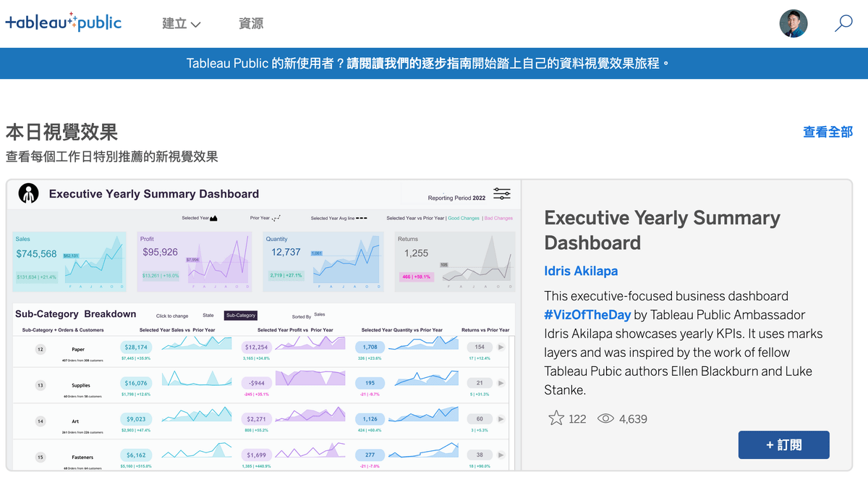Click the Art row label

pos(75,421)
